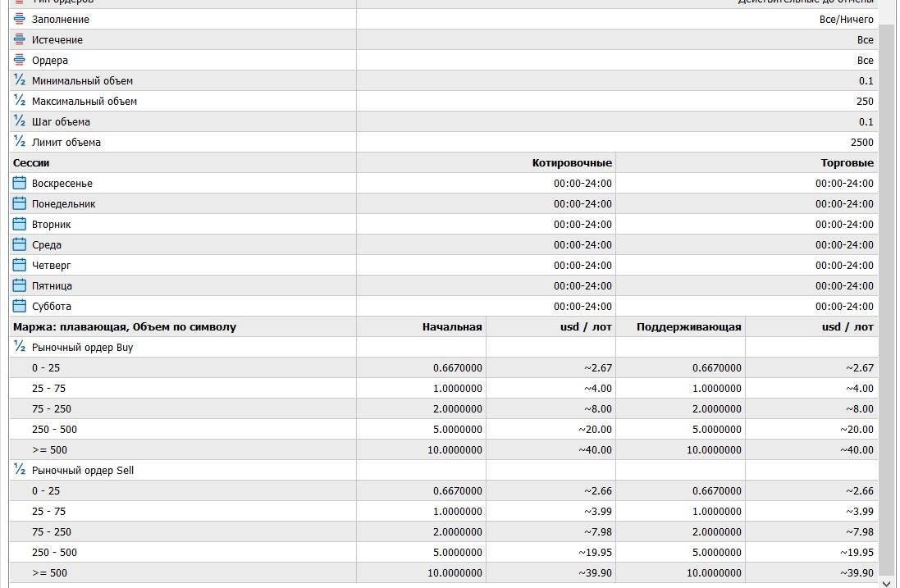Click the icon beside Ордера
Image resolution: width=900 pixels, height=588 pixels.
tap(20, 60)
